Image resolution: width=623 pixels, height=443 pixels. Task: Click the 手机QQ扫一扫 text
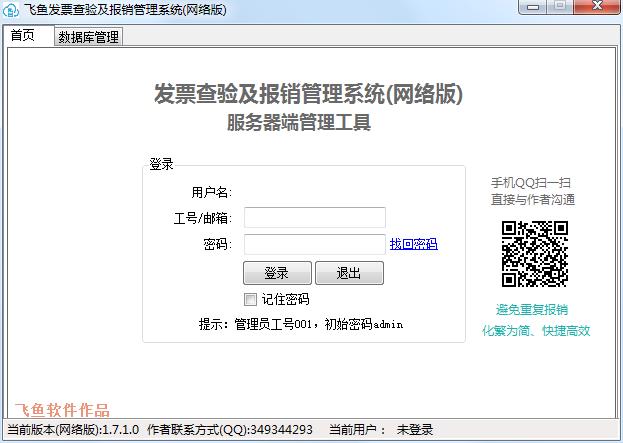click(x=531, y=183)
